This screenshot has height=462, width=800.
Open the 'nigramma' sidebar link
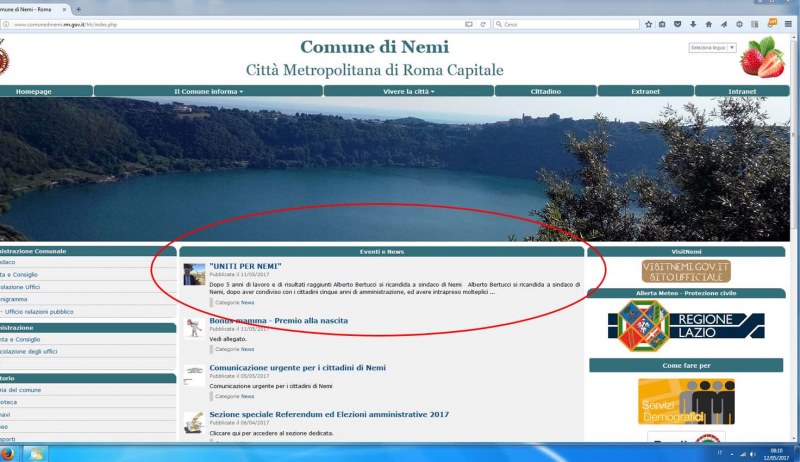coord(14,299)
